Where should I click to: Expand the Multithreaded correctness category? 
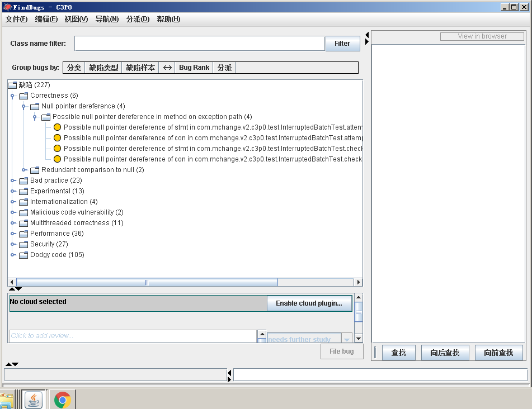(x=13, y=223)
